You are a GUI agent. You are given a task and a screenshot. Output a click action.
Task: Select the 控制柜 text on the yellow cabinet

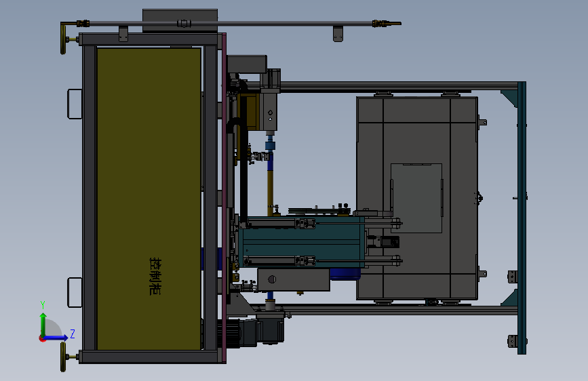coord(155,276)
